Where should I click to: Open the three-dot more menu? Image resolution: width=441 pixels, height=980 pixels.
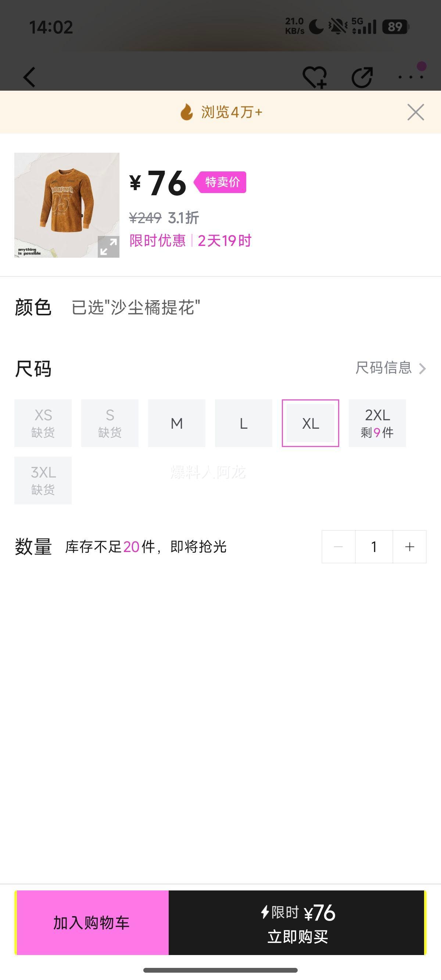(x=410, y=76)
